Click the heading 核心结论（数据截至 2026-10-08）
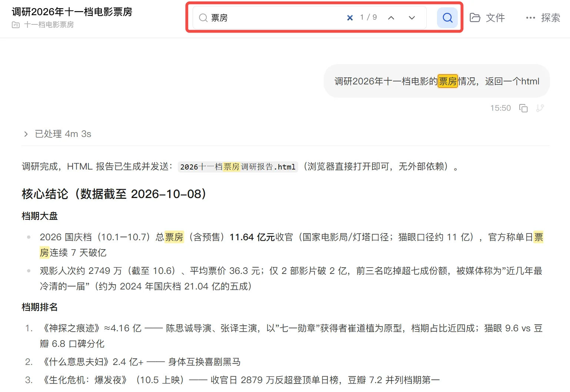The image size is (570, 392). tap(114, 194)
